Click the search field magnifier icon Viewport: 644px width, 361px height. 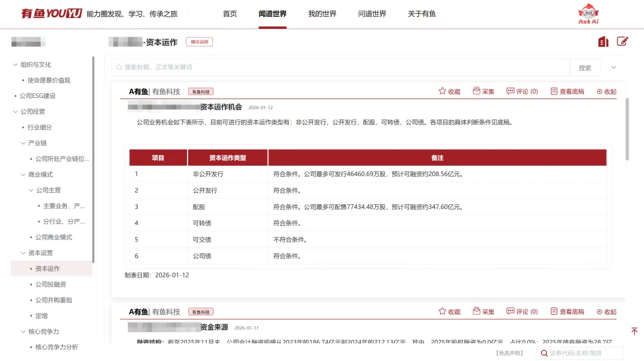[119, 67]
